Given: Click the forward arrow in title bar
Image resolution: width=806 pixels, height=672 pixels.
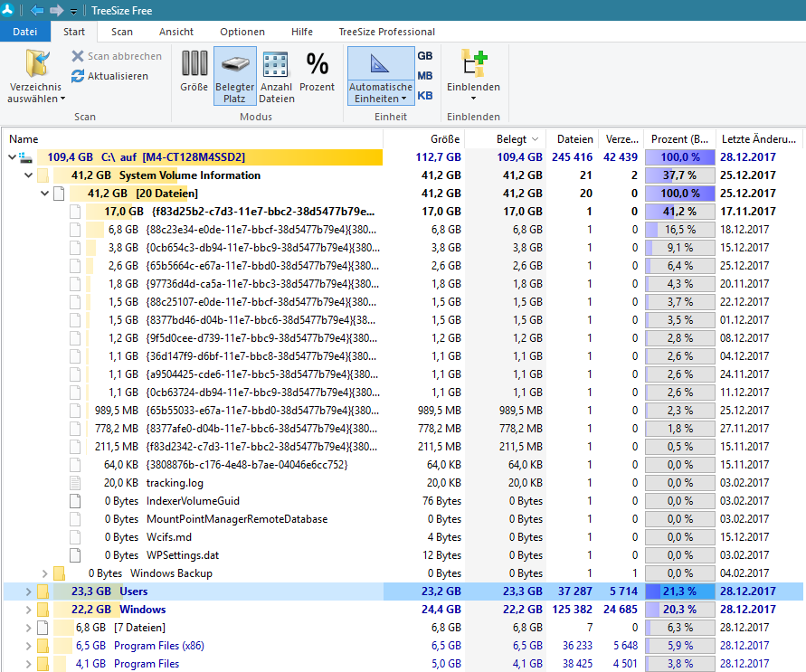Looking at the screenshot, I should [x=57, y=10].
